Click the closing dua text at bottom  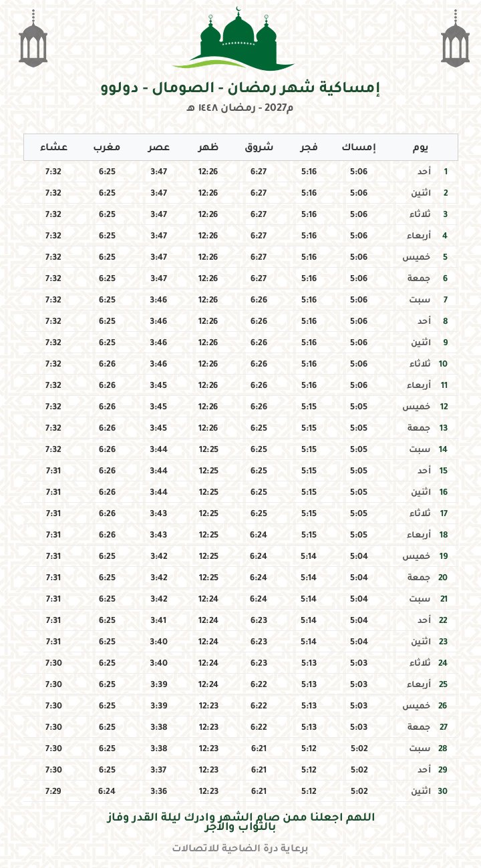pyautogui.click(x=240, y=822)
